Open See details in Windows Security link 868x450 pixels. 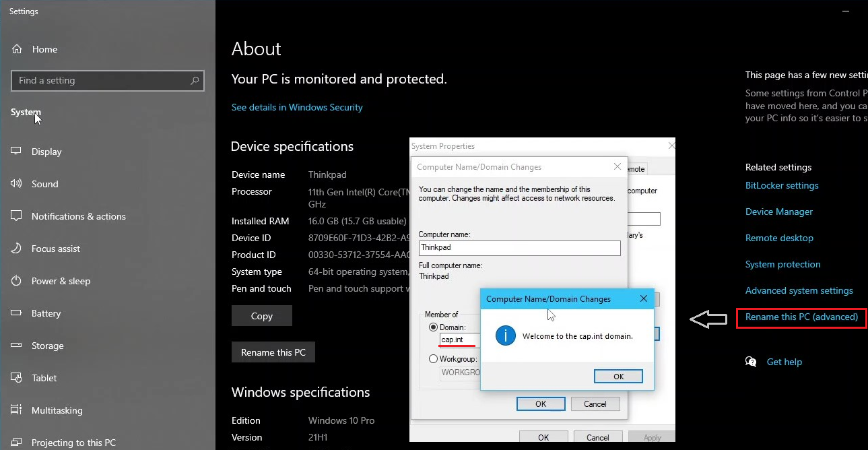coord(297,107)
